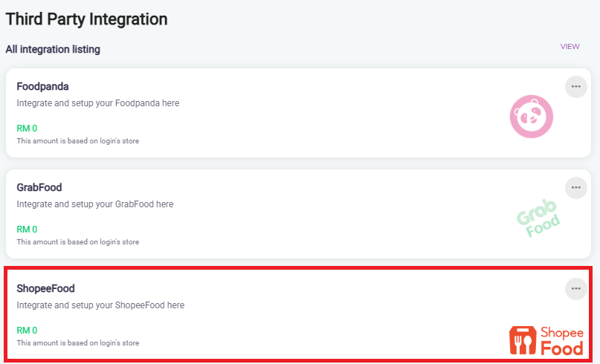Open ShopeeFood three-dot options menu
The height and width of the screenshot is (364, 600).
[x=575, y=289]
